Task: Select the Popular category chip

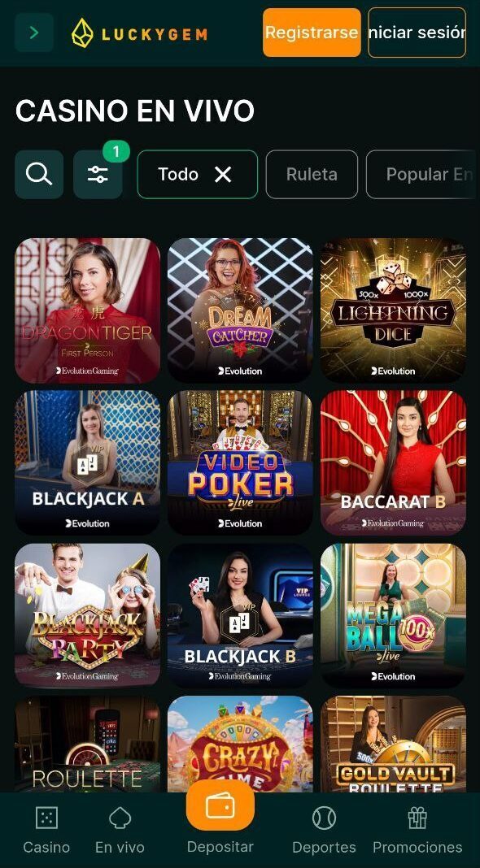Action: click(423, 175)
